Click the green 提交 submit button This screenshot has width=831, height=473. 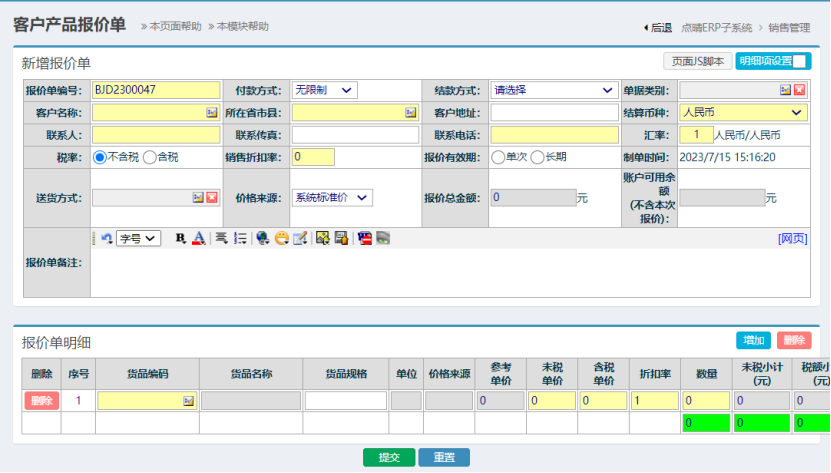[x=389, y=457]
